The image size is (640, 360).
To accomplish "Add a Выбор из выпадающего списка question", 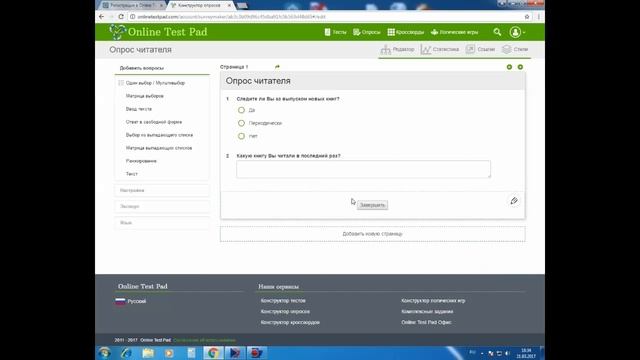I will [159, 135].
